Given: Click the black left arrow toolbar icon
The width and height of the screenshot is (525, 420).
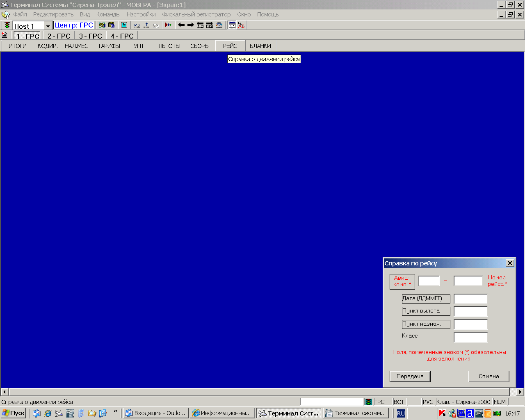Looking at the screenshot, I should tap(181, 25).
